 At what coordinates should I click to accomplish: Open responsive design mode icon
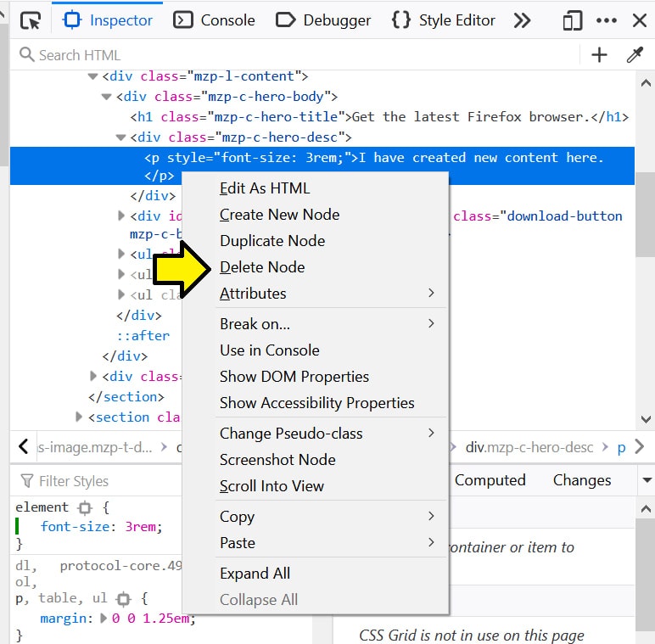(x=574, y=20)
